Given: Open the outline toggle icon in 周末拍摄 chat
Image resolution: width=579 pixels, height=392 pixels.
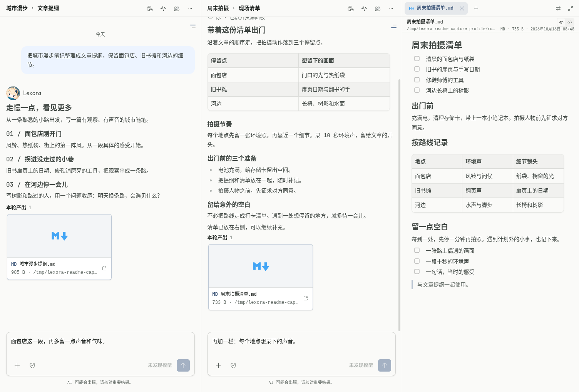Looking at the screenshot, I should click(394, 27).
